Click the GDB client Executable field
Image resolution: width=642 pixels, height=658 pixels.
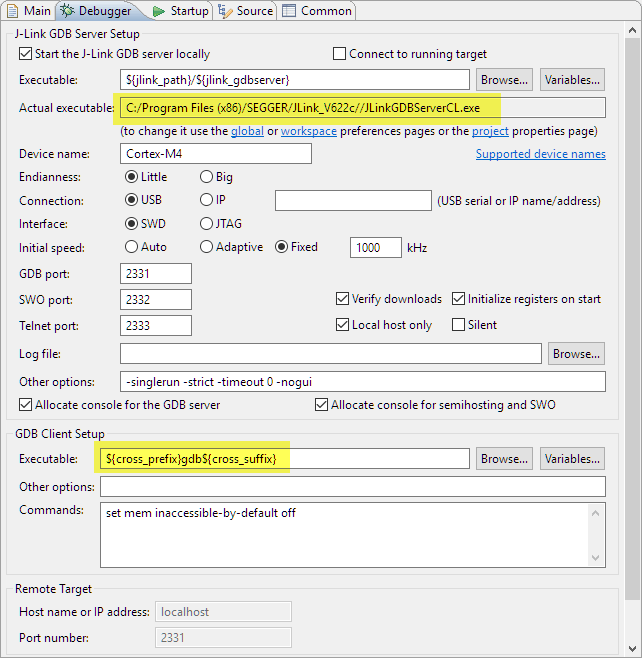coord(284,459)
